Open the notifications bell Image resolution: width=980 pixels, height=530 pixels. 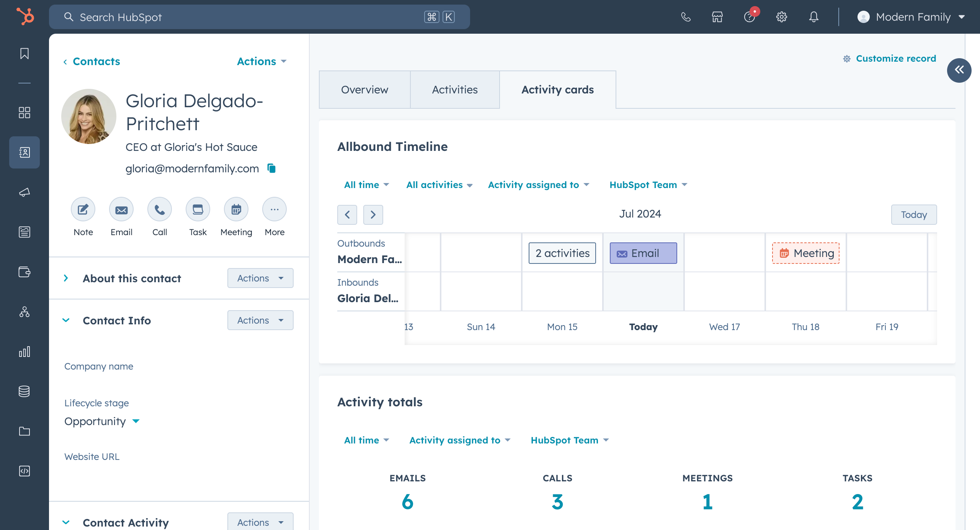point(814,17)
